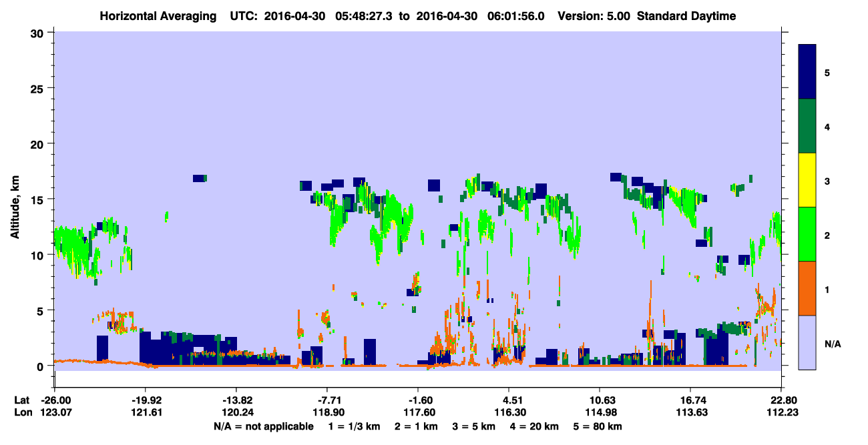Image resolution: width=868 pixels, height=445 pixels.
Task: Click 'N/A = not applicable' legend note
Action: tap(263, 426)
